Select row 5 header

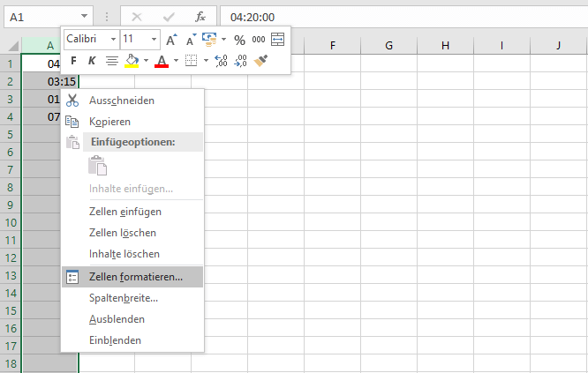pos(11,134)
